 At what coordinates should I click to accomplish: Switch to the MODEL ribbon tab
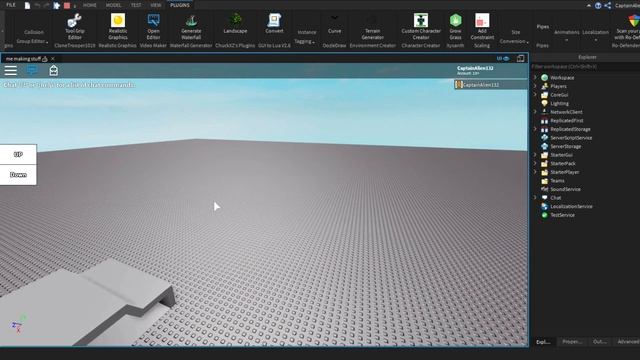click(x=113, y=5)
